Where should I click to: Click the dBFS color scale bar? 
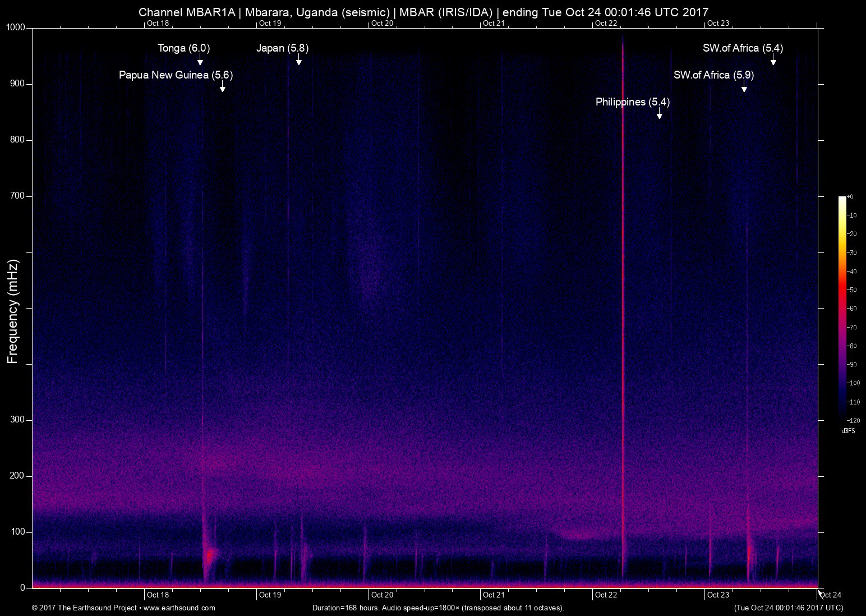pos(842,307)
